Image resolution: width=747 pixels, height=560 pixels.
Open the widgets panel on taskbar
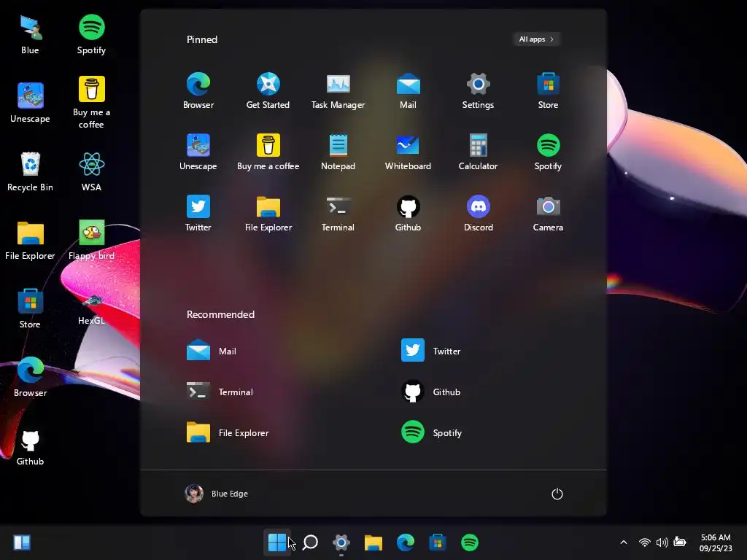22,542
